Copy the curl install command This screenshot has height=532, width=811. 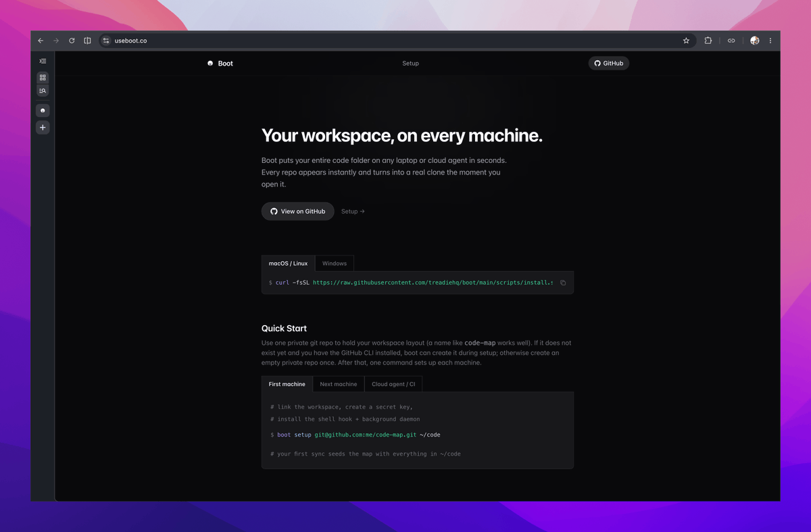(x=563, y=283)
